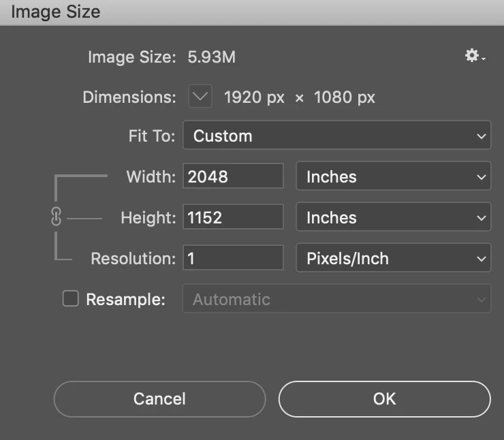Expand the Dimensions units chevron
This screenshot has height=440, width=504.
(x=200, y=97)
